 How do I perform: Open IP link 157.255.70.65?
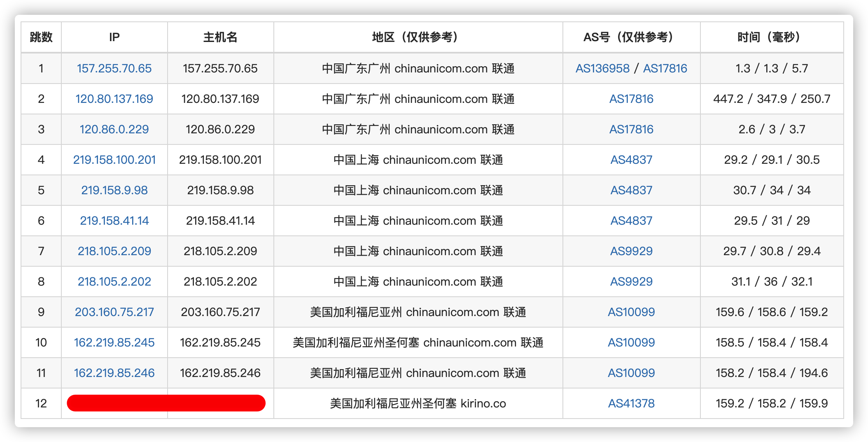114,68
